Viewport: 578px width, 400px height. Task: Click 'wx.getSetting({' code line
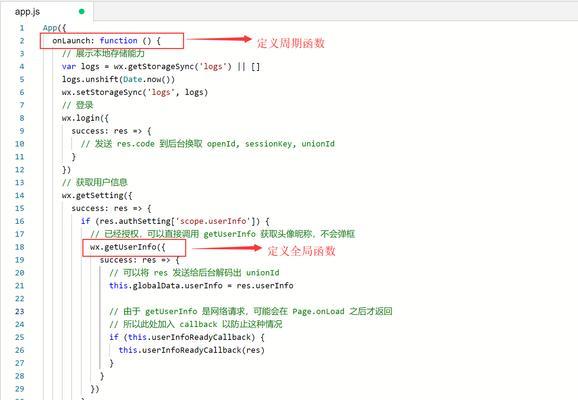point(97,195)
